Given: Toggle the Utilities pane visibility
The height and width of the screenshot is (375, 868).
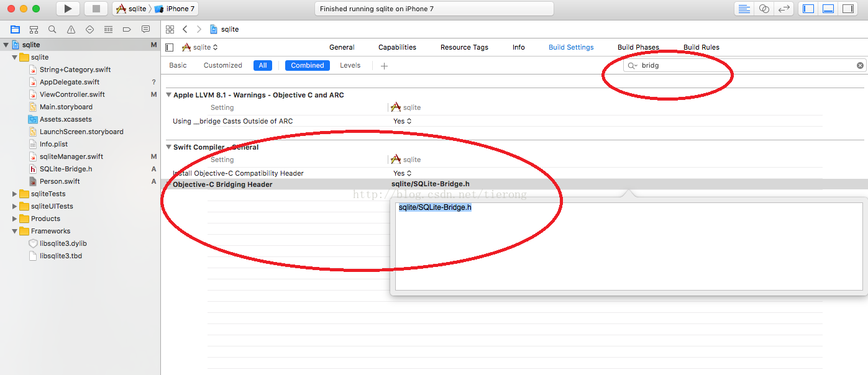Looking at the screenshot, I should point(847,9).
